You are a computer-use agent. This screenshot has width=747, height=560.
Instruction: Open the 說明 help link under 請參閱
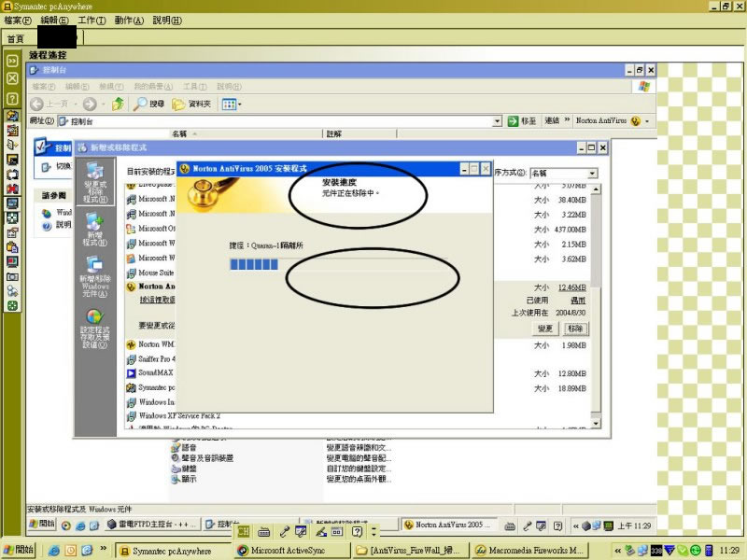click(x=57, y=225)
